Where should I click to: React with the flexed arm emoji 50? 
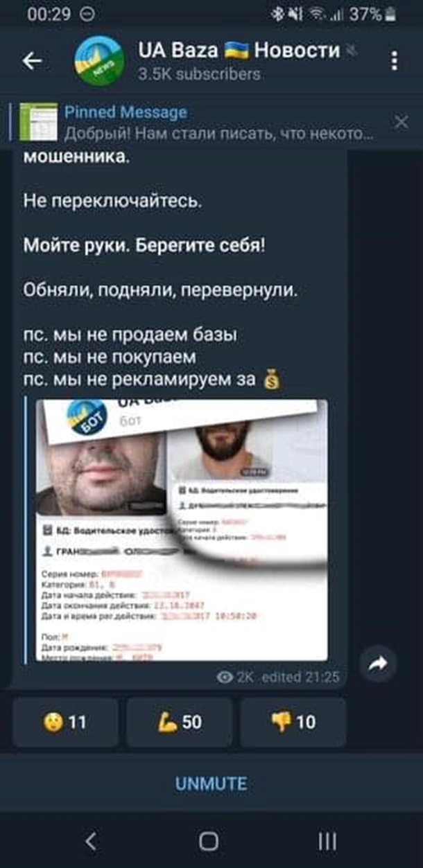[179, 723]
